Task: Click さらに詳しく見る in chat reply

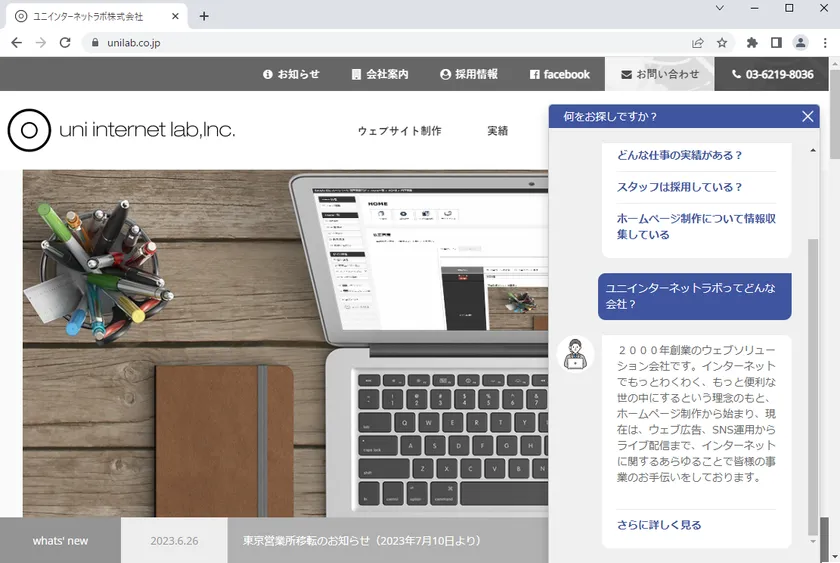Action: [659, 525]
